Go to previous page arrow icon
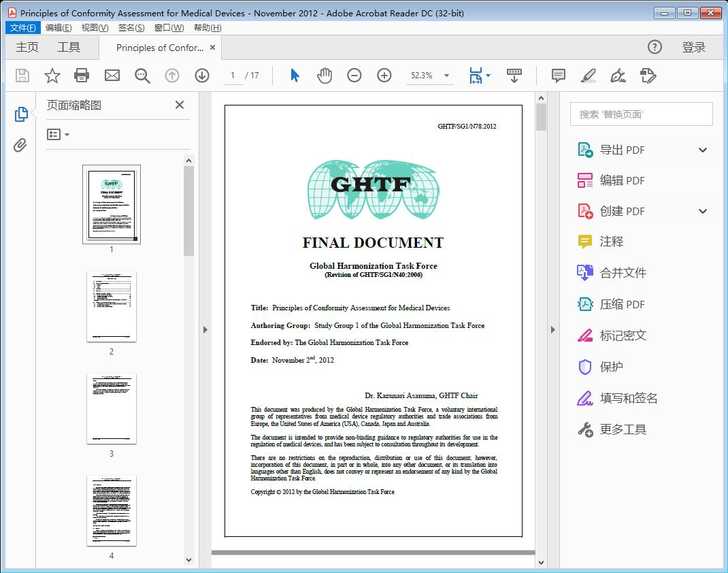The width and height of the screenshot is (728, 573). click(x=172, y=76)
